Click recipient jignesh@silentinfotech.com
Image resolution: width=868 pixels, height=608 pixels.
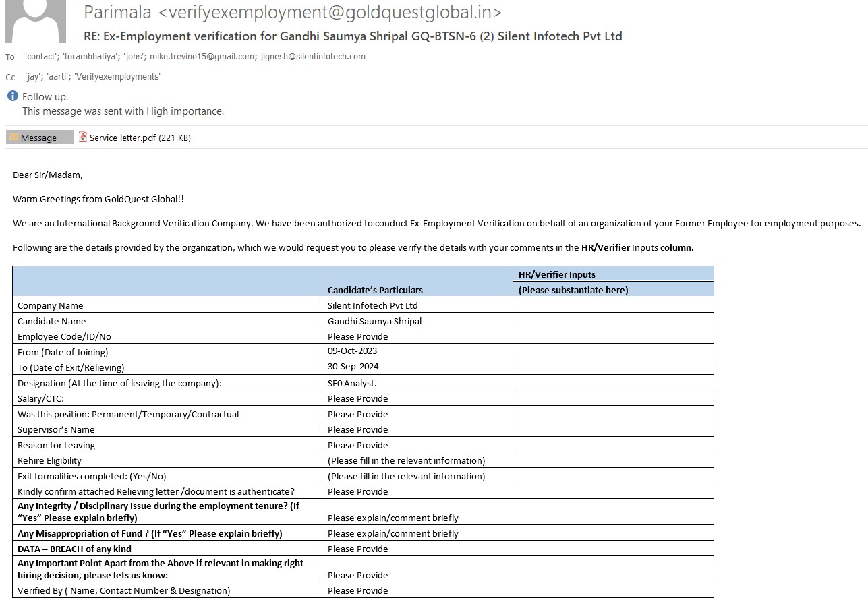[x=313, y=57]
